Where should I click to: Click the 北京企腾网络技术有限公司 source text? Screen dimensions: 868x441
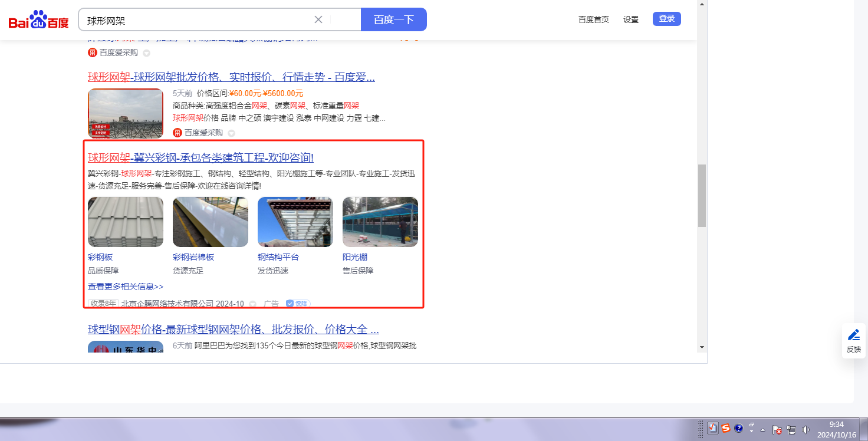[167, 304]
